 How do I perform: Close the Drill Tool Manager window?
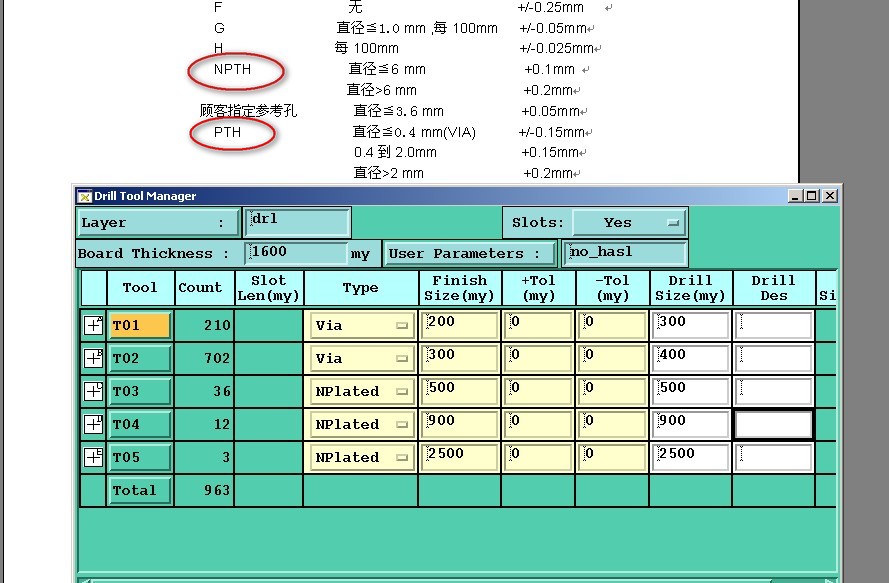tap(830, 196)
